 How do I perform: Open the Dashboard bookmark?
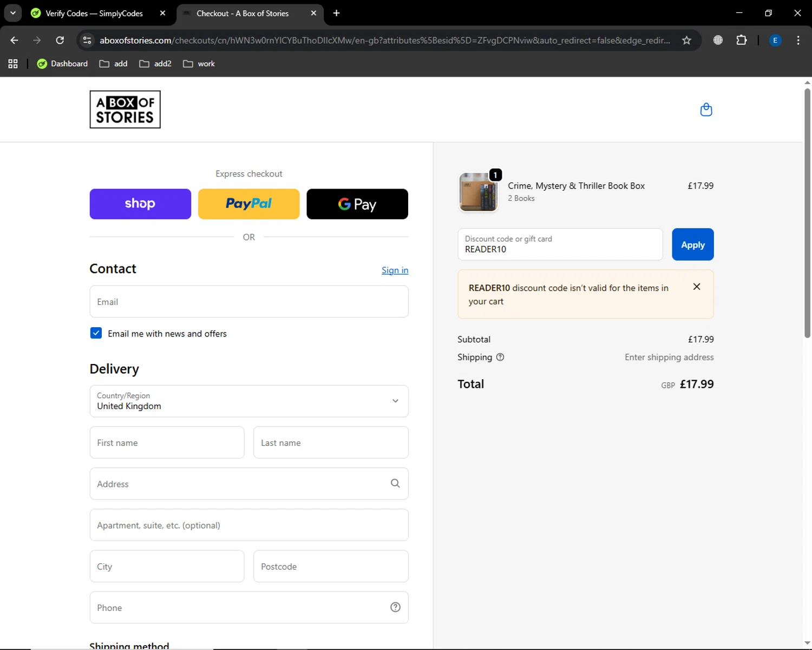[x=62, y=64]
